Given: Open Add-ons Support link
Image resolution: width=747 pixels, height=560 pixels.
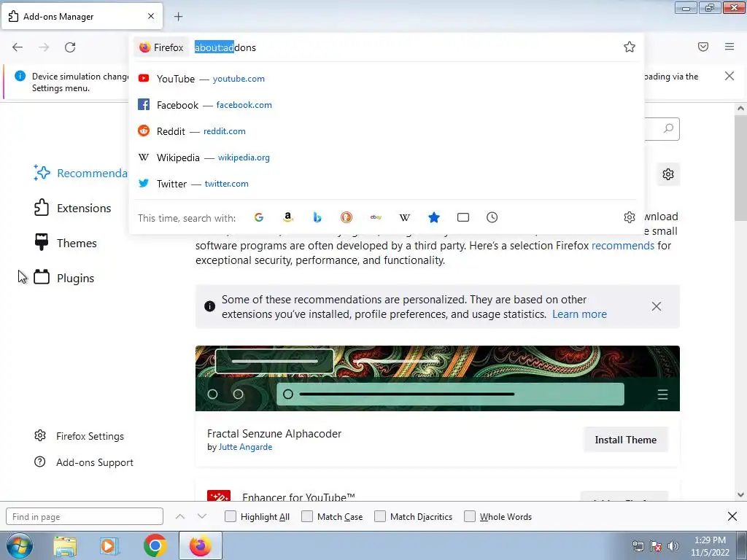Looking at the screenshot, I should (x=84, y=462).
